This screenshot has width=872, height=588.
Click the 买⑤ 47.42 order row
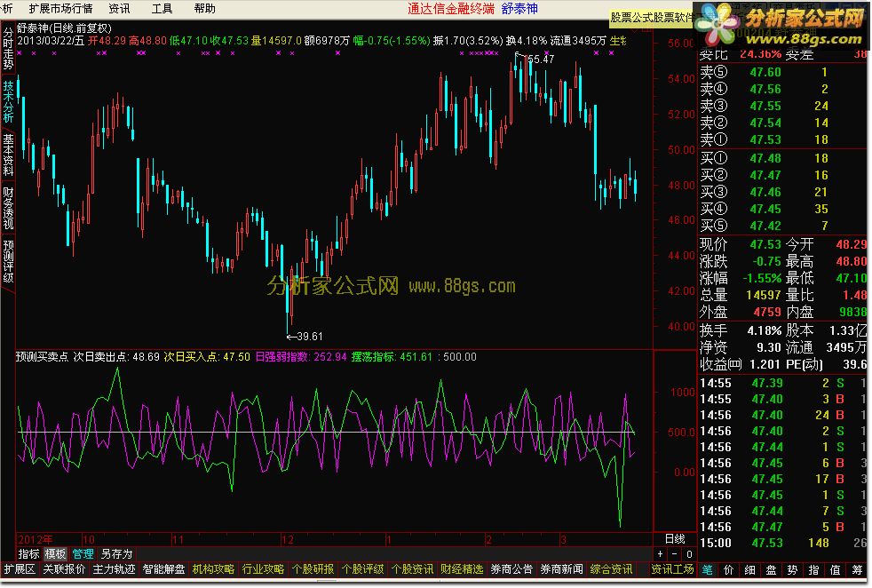782,226
